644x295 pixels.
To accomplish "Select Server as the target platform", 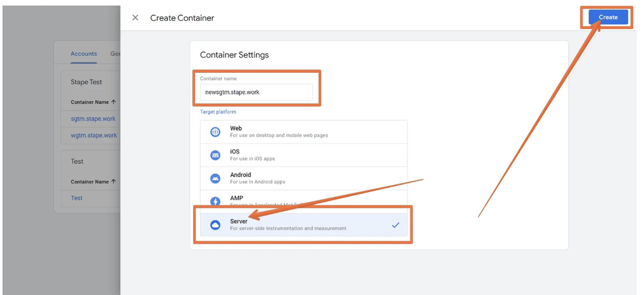I will (x=283, y=225).
